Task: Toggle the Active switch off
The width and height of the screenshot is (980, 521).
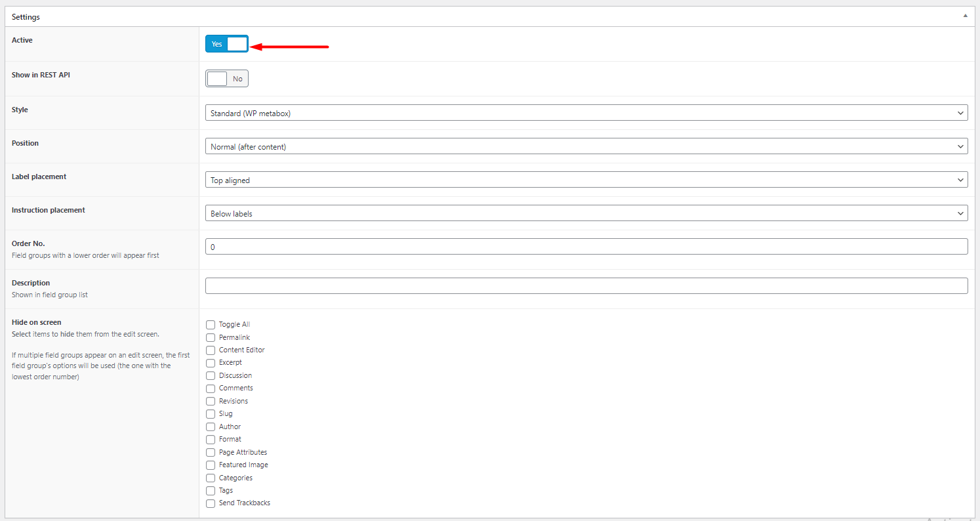Action: coord(226,43)
